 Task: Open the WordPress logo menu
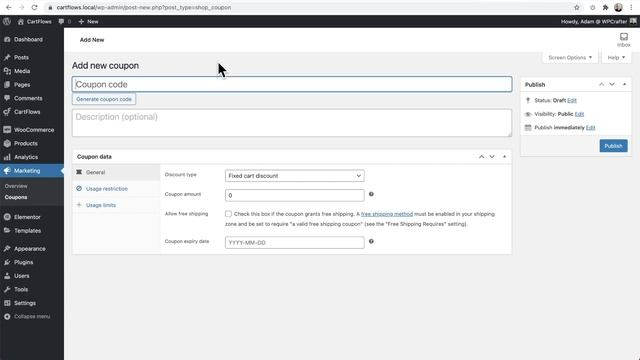pos(7,21)
